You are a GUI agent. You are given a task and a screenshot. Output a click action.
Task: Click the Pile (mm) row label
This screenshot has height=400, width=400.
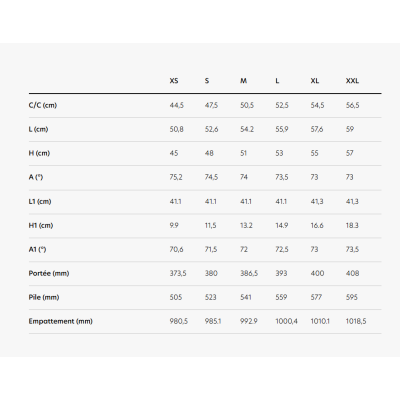(x=44, y=297)
